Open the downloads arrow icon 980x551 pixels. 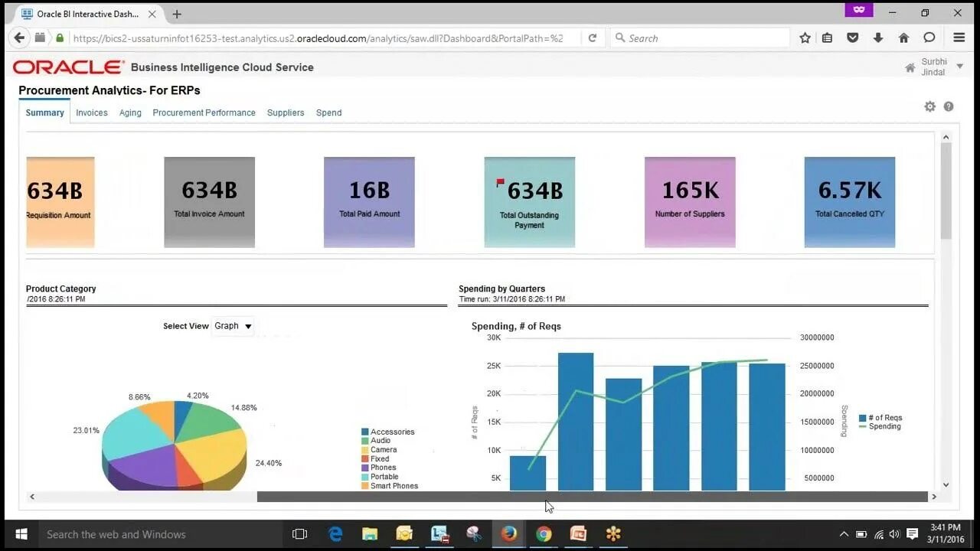point(878,37)
